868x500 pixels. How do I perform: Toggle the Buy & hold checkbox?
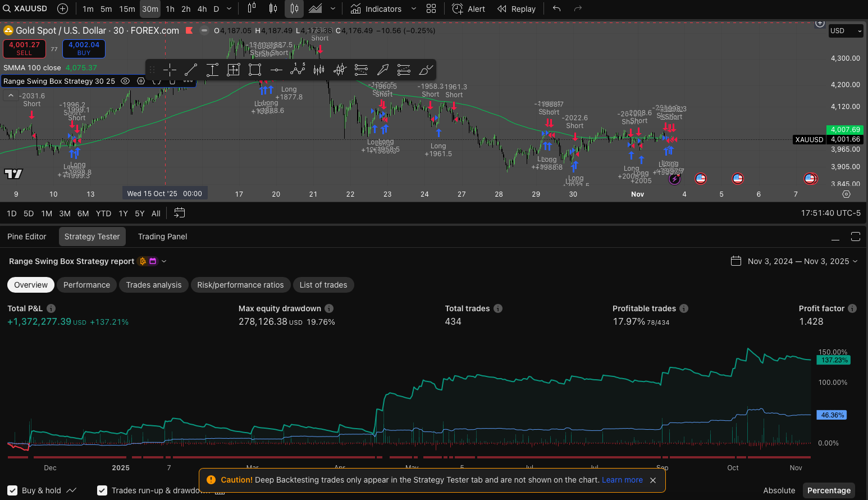pos(12,490)
